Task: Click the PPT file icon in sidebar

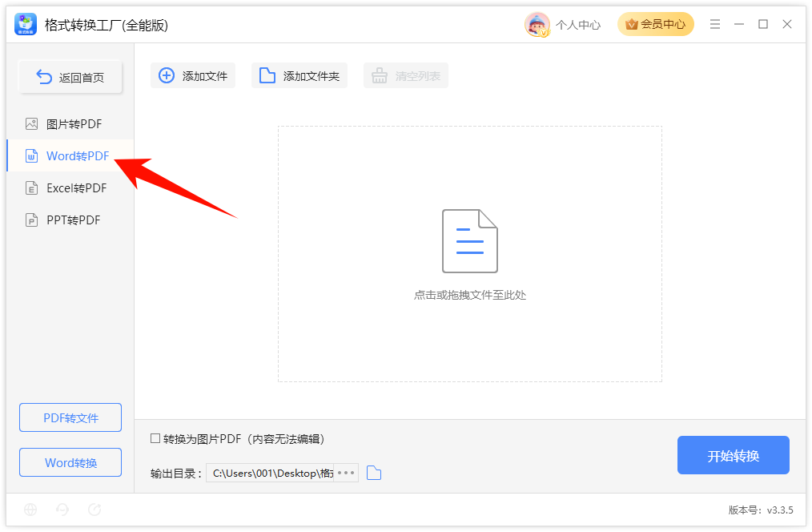Action: (x=31, y=220)
